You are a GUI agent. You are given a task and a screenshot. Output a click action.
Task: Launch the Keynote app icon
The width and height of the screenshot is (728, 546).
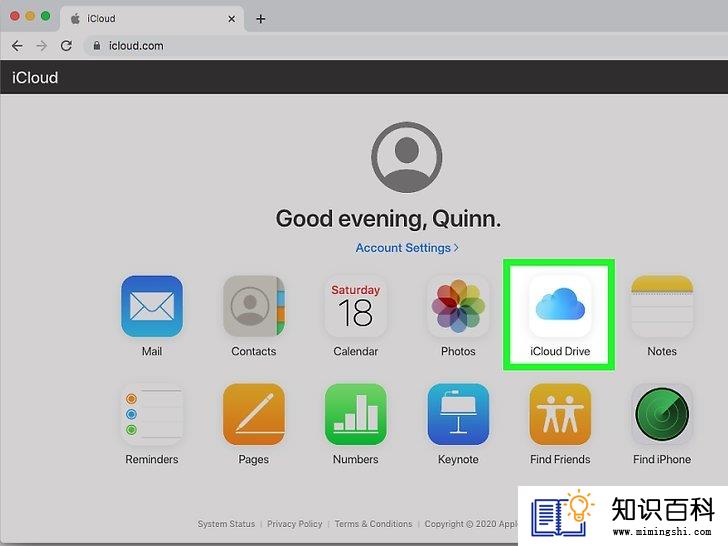tap(458, 414)
